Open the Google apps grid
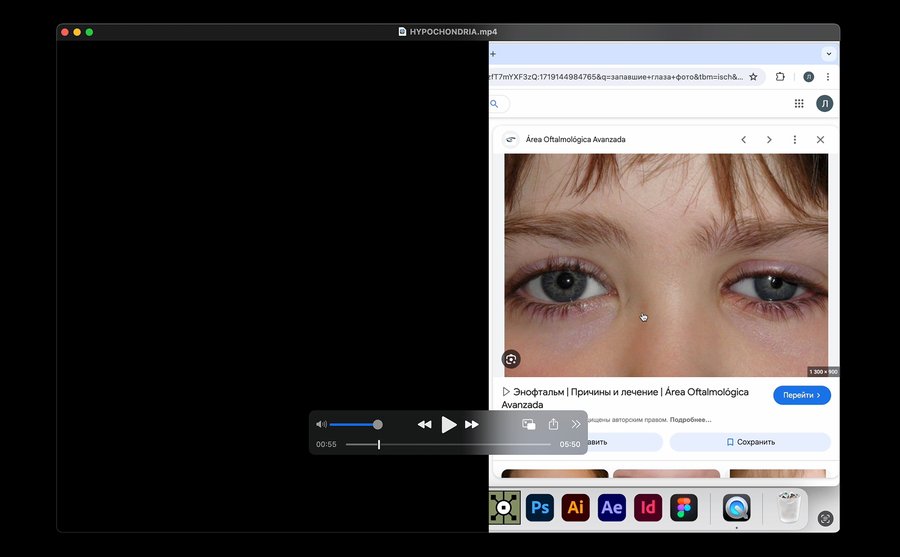Image resolution: width=900 pixels, height=557 pixels. 799,104
